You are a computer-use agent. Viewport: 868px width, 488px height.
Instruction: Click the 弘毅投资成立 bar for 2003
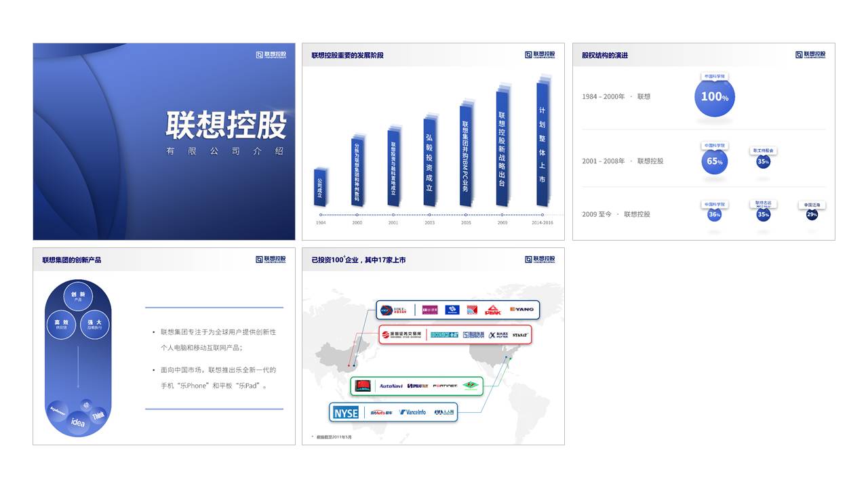[x=429, y=162]
